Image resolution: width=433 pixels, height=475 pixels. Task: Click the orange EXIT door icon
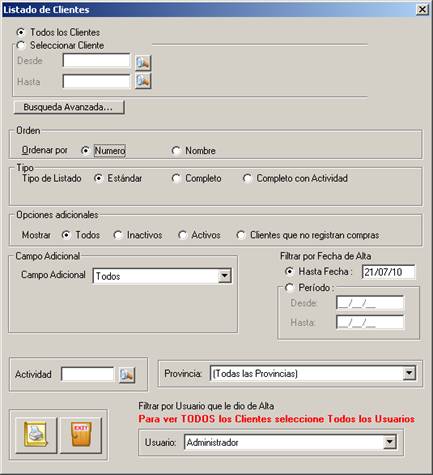[81, 435]
